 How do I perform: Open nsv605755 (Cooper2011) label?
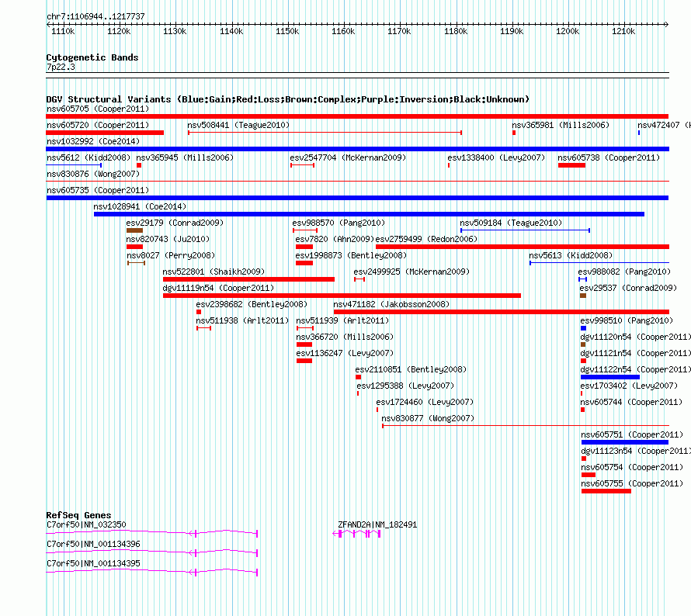coord(632,483)
